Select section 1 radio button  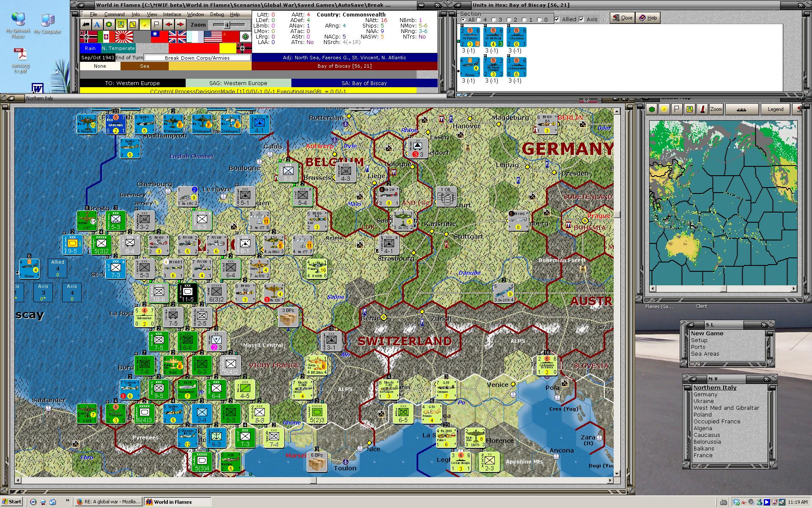[x=524, y=19]
